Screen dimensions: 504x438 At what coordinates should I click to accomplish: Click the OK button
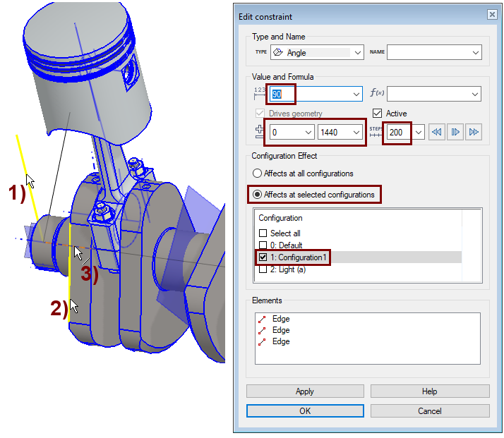point(305,410)
